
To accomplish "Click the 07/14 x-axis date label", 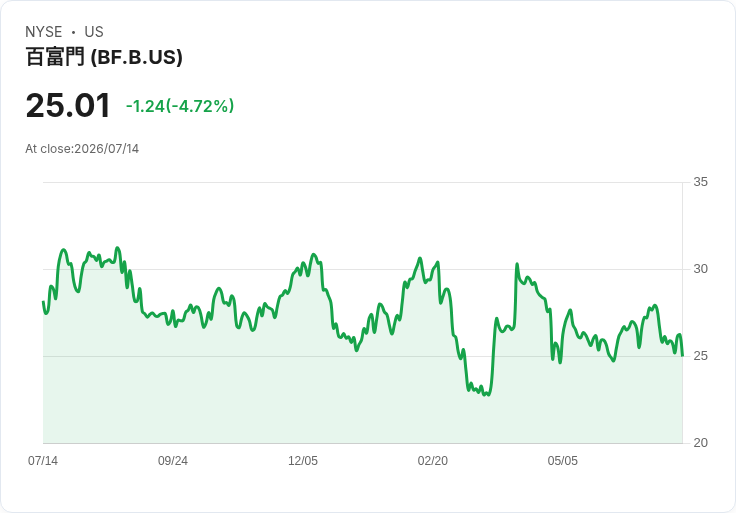I will pyautogui.click(x=43, y=461).
